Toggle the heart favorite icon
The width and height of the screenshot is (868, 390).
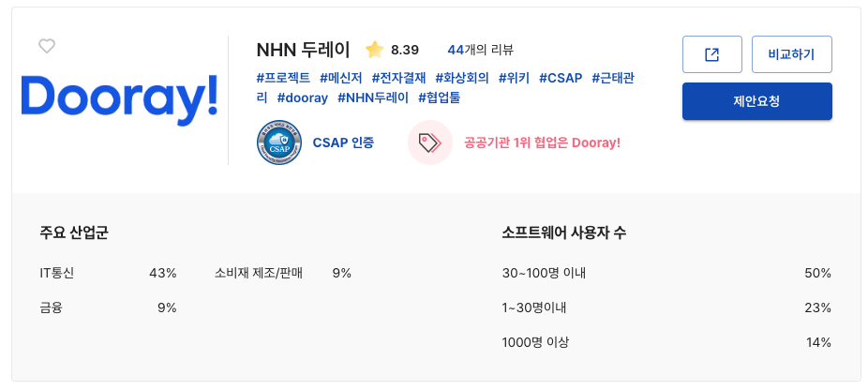(x=47, y=46)
